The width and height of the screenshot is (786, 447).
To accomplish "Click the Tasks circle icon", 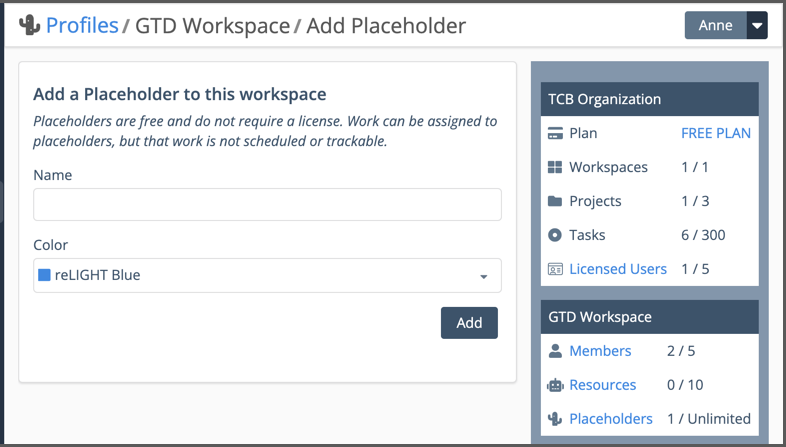I will [555, 235].
